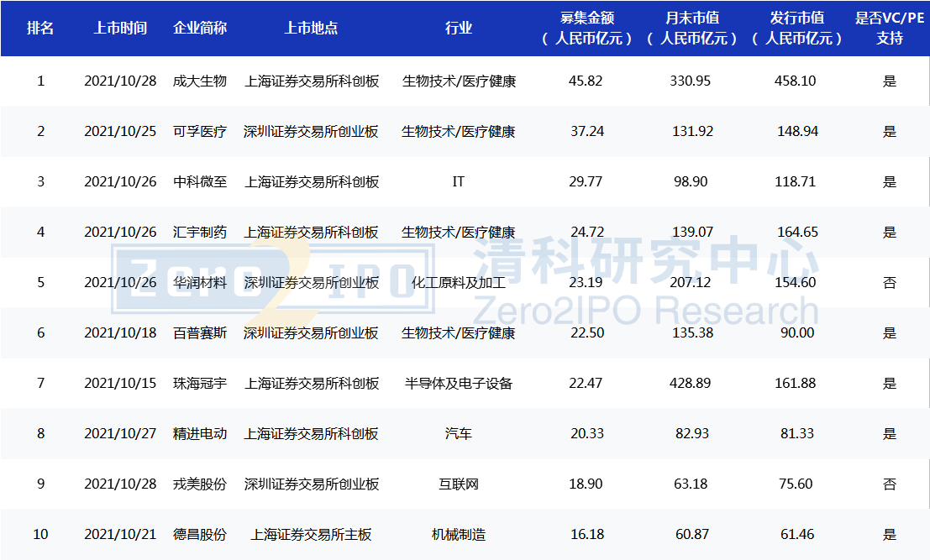
Task: Click issue market value 81.33
Action: (x=797, y=434)
